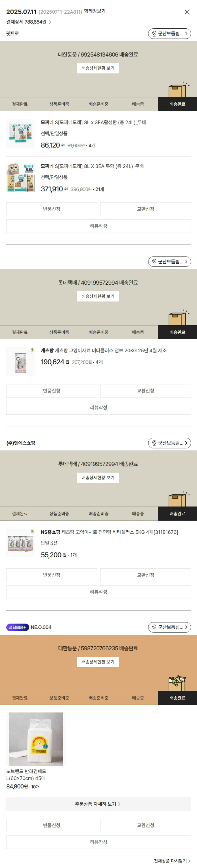
Task: Open 노브랜드 반려견패드 product thumbnail
Action: [36, 739]
